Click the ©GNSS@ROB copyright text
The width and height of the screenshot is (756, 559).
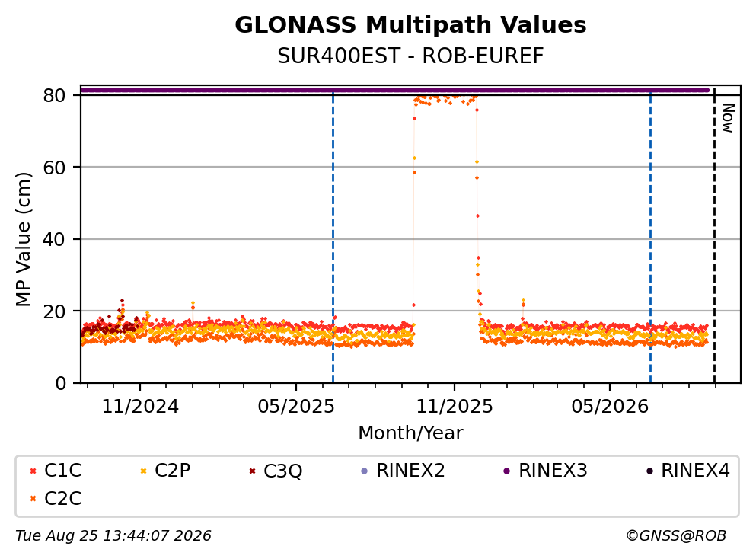[x=676, y=536]
